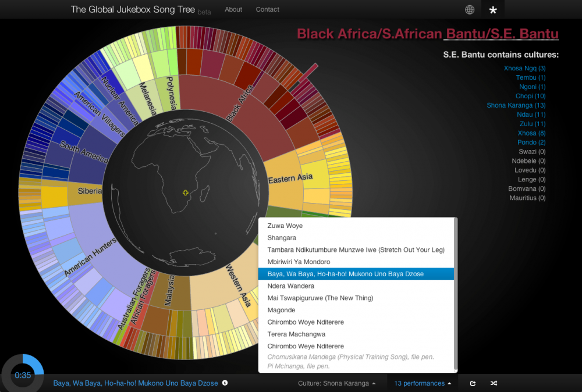Play Mai Tswapiguruwe (The New Thing)
This screenshot has height=392, width=582.
(320, 298)
